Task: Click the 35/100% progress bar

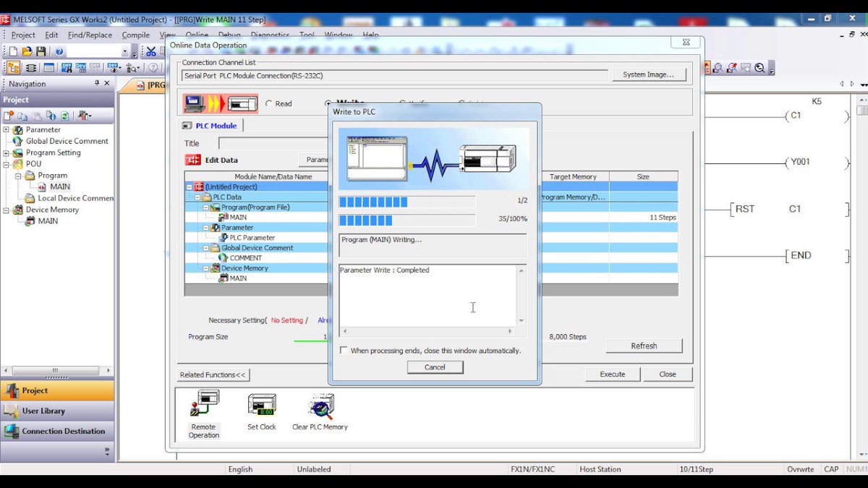Action: [407, 220]
